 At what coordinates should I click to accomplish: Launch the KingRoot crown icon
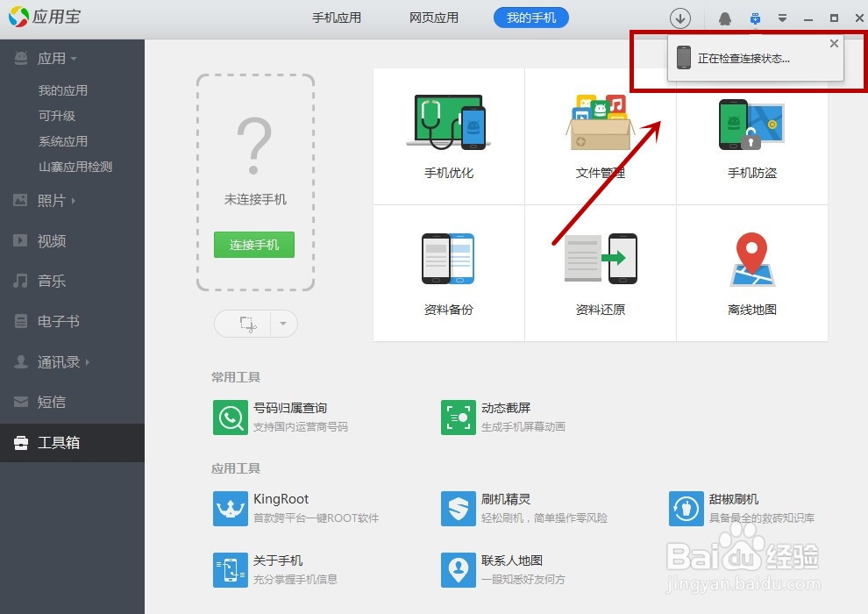pos(231,508)
